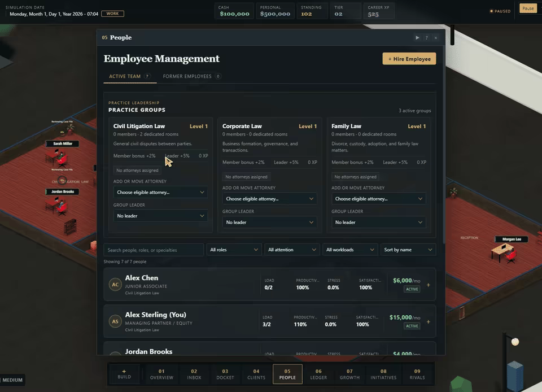Open the Sort by name dropdown
Viewport: 542px width, 392px height.
408,250
